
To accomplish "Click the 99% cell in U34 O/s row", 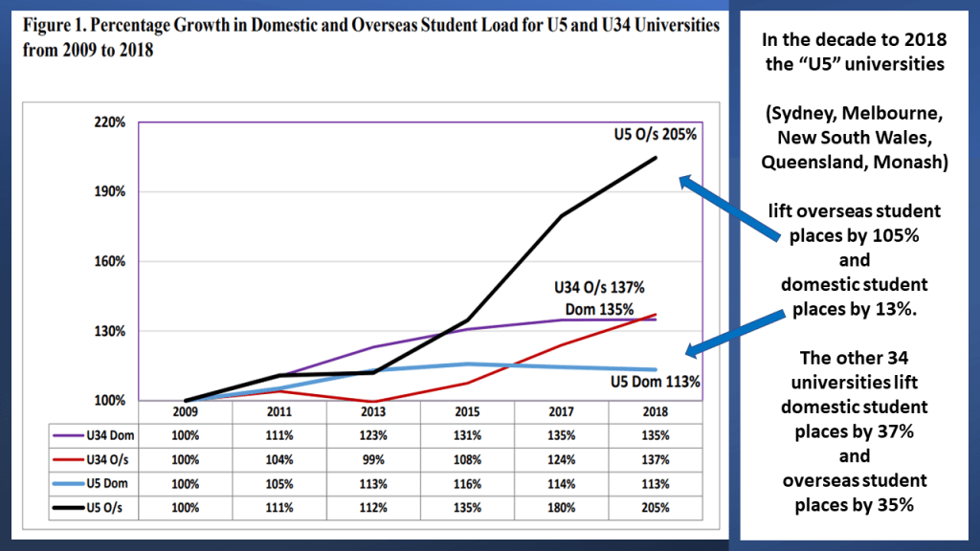I will coord(374,457).
